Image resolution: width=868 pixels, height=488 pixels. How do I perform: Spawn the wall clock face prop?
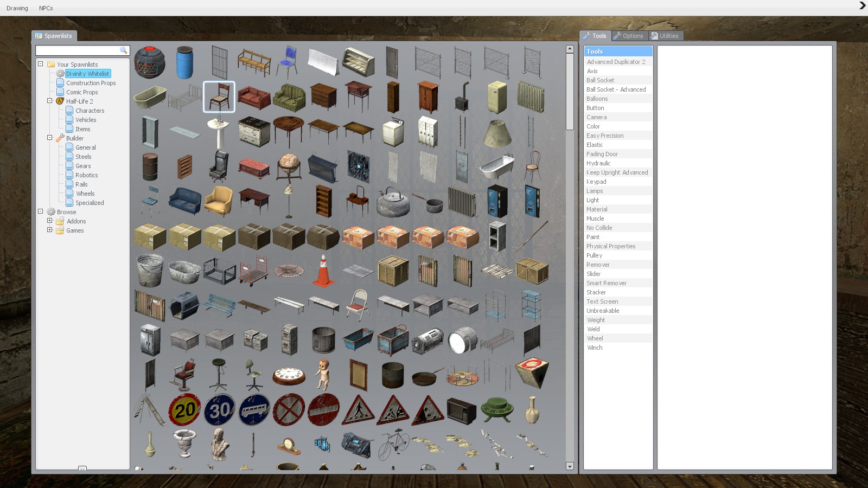point(289,375)
